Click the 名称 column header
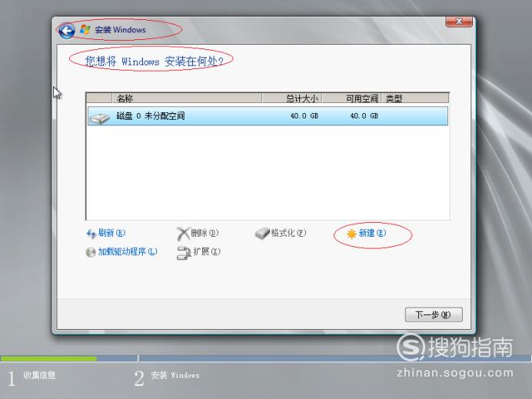The height and width of the screenshot is (399, 532). coord(187,98)
